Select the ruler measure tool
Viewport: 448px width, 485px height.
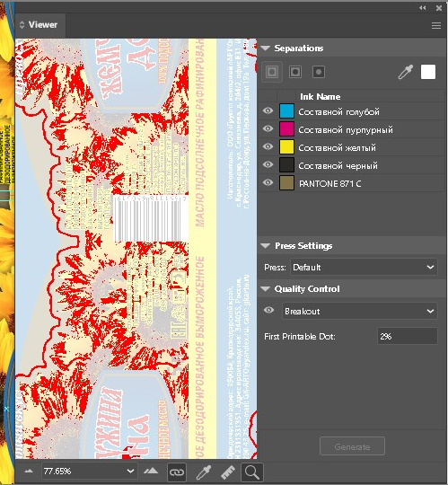228,472
